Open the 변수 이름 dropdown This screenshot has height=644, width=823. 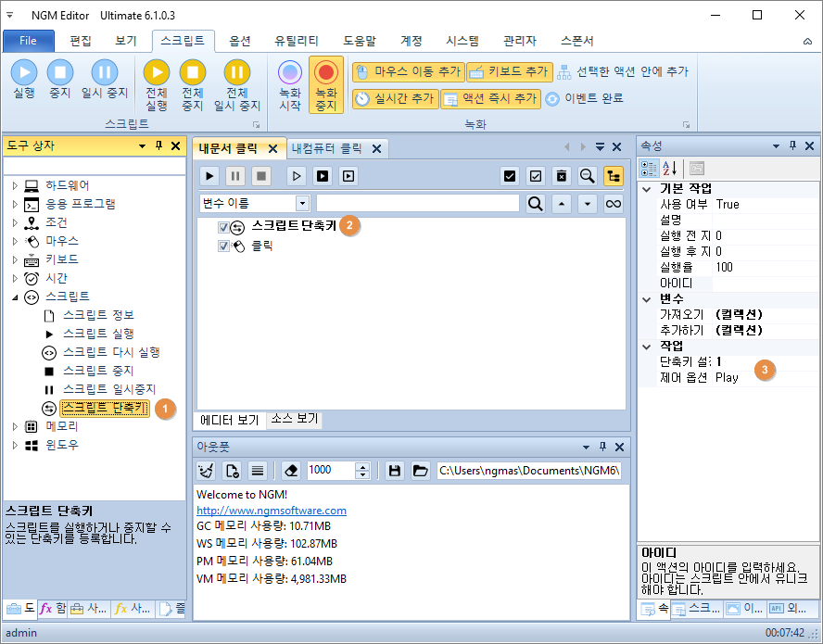[x=302, y=204]
